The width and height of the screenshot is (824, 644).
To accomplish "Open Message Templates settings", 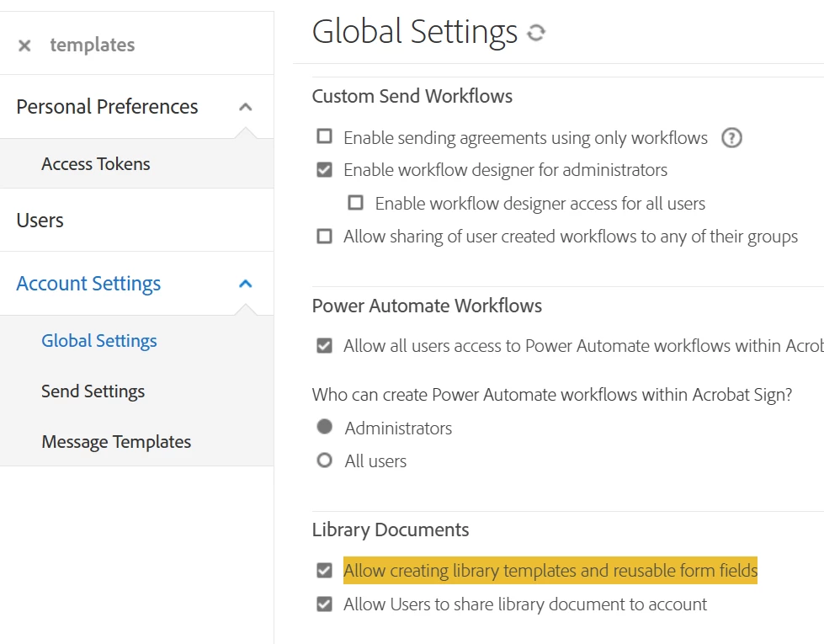I will [116, 442].
